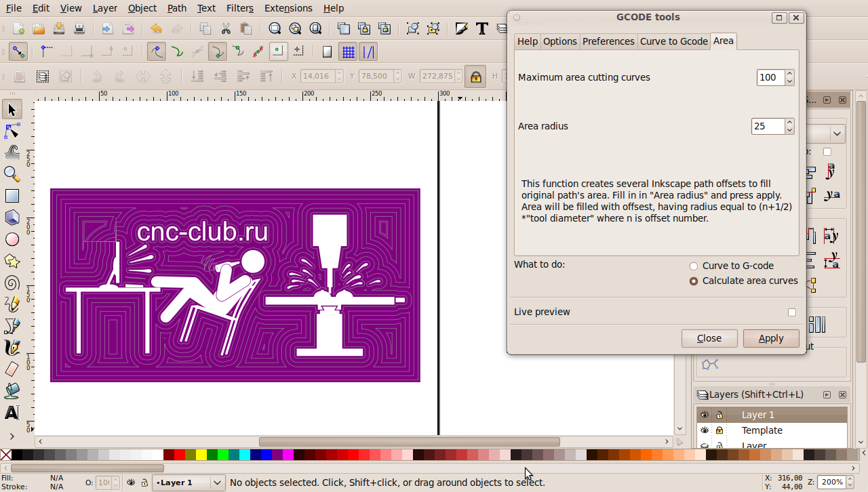The image size is (868, 492).
Task: Switch to the Curve to Gcode tab
Action: point(674,41)
